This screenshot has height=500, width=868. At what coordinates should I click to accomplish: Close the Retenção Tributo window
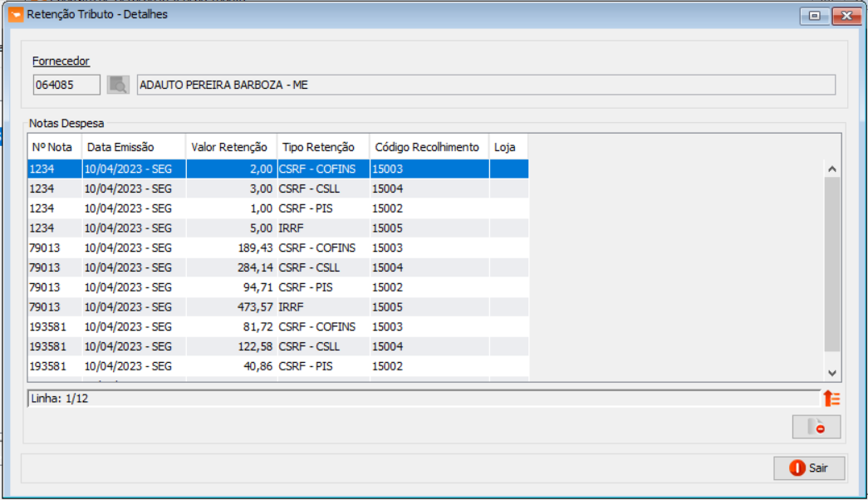click(x=846, y=16)
